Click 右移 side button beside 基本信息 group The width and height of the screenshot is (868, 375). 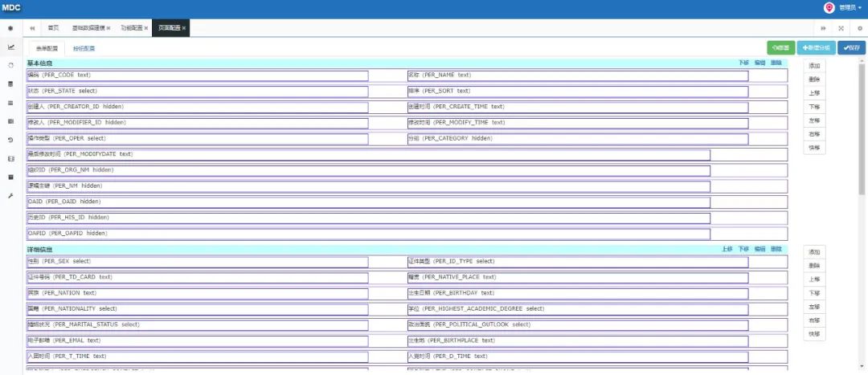click(x=814, y=134)
